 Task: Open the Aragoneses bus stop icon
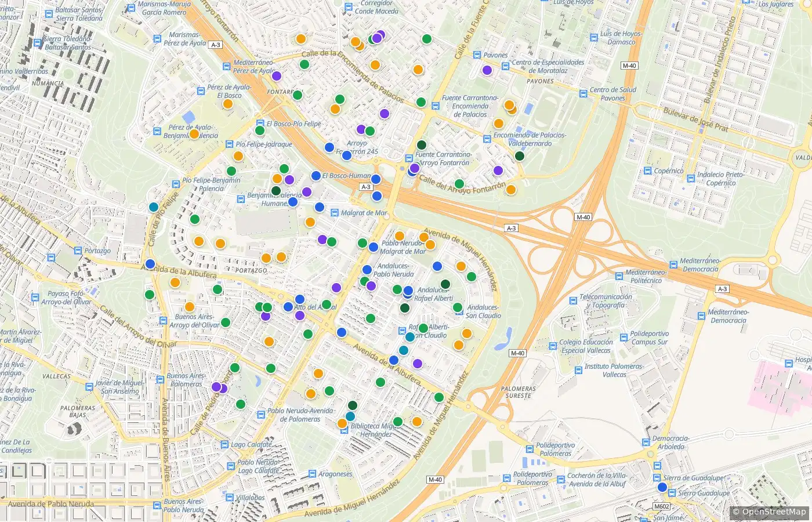click(x=312, y=474)
